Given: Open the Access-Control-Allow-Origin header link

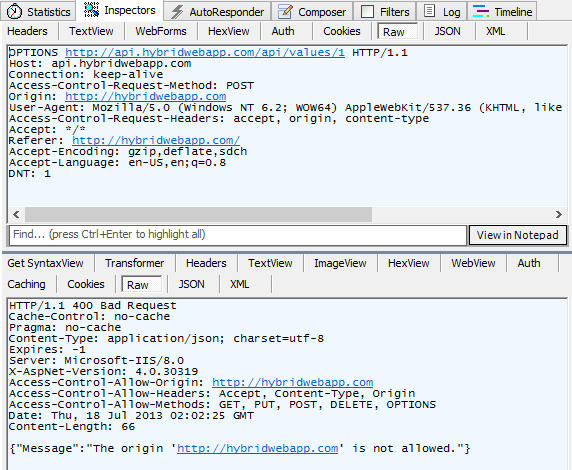Looking at the screenshot, I should [x=293, y=383].
